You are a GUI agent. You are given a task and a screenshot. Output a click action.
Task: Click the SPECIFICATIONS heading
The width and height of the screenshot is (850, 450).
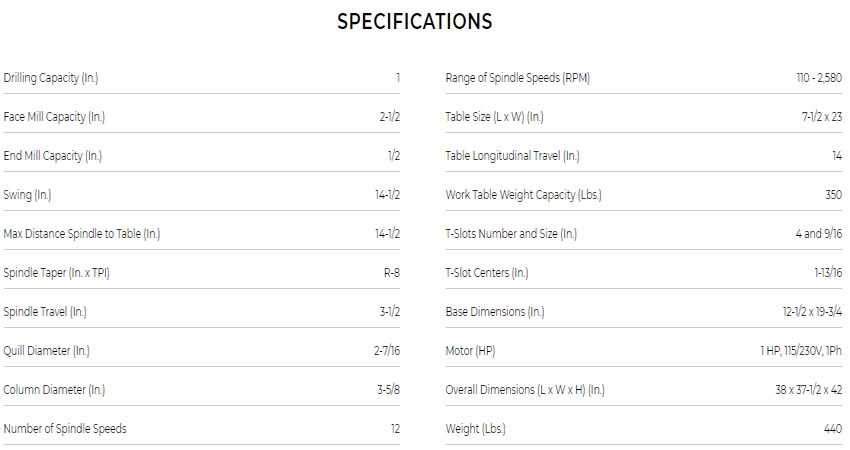tap(414, 21)
